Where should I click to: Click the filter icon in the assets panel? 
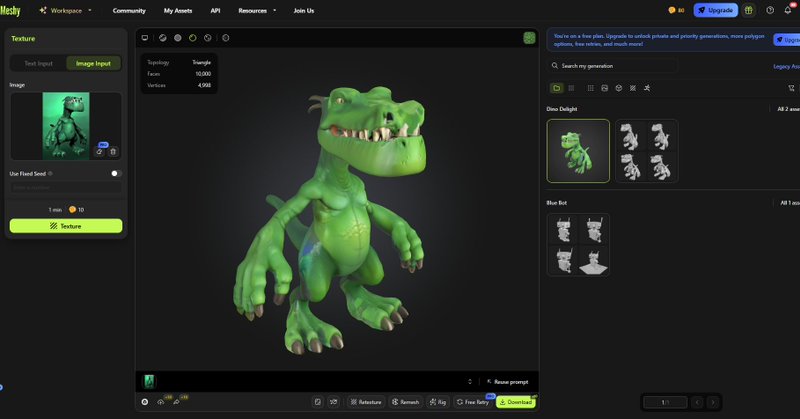pos(791,88)
